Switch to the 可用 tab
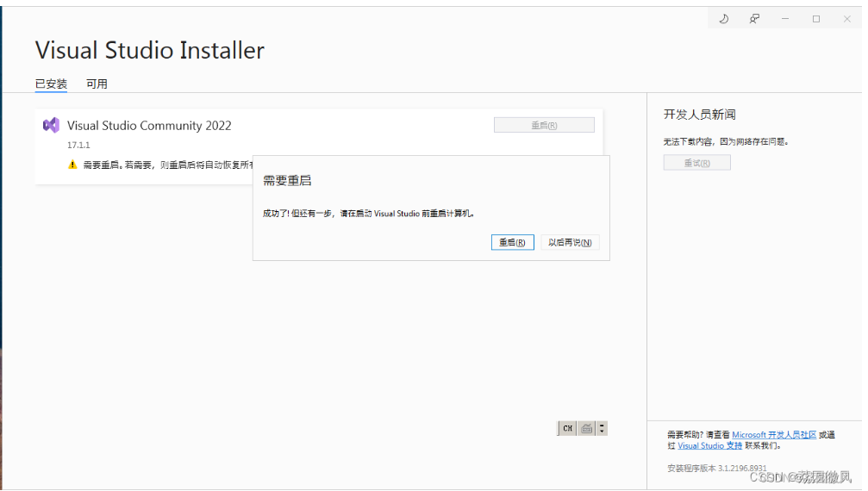Screen dimensions: 868x491 pos(97,84)
